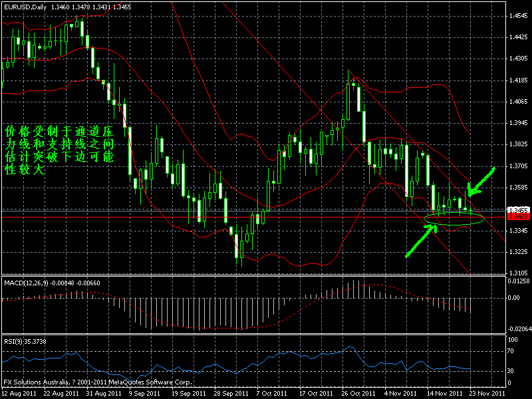Click the RSI 70 scale value
532x399 pixels.
point(511,351)
